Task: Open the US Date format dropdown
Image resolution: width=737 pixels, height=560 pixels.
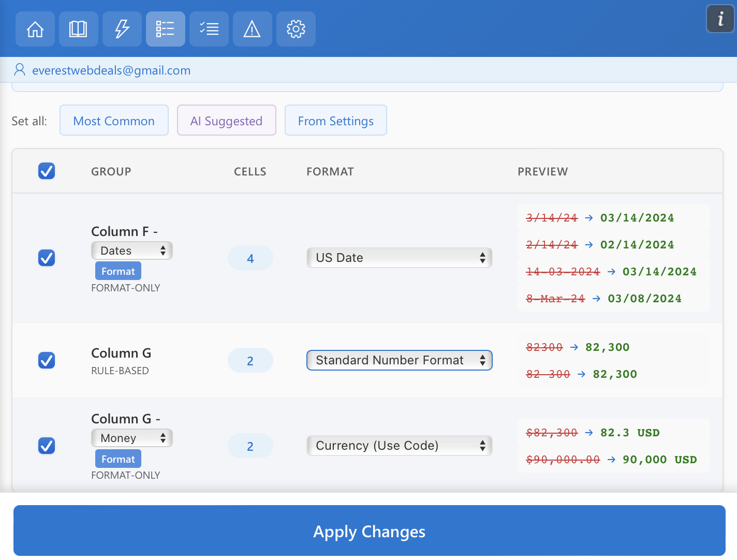Action: click(x=399, y=257)
